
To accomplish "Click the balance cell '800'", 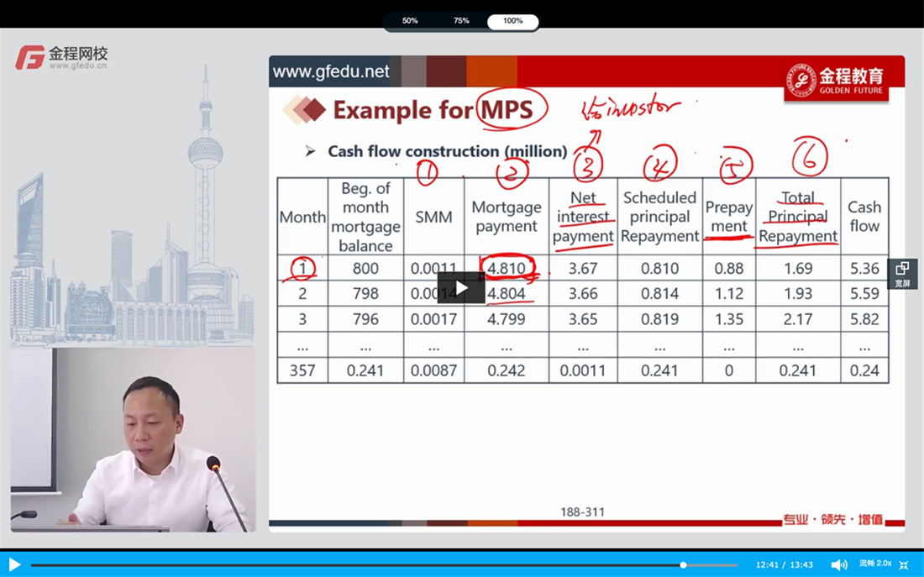I will point(365,268).
